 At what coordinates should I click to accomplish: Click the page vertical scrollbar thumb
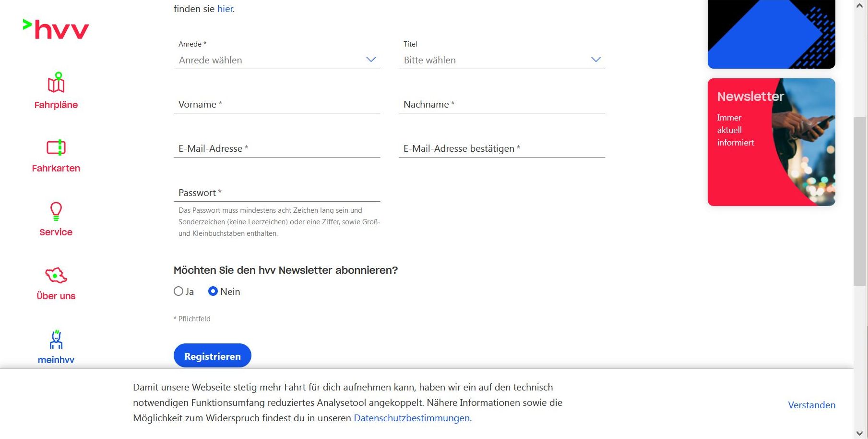pos(859,202)
